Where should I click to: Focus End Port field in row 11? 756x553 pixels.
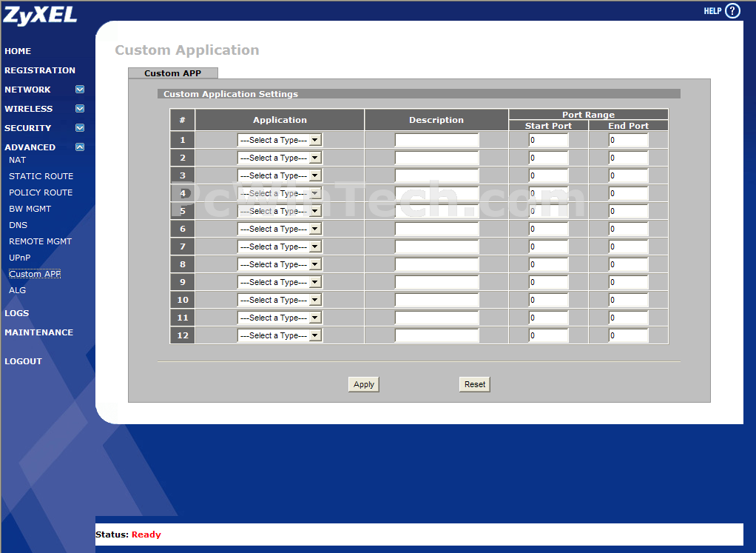(x=629, y=318)
